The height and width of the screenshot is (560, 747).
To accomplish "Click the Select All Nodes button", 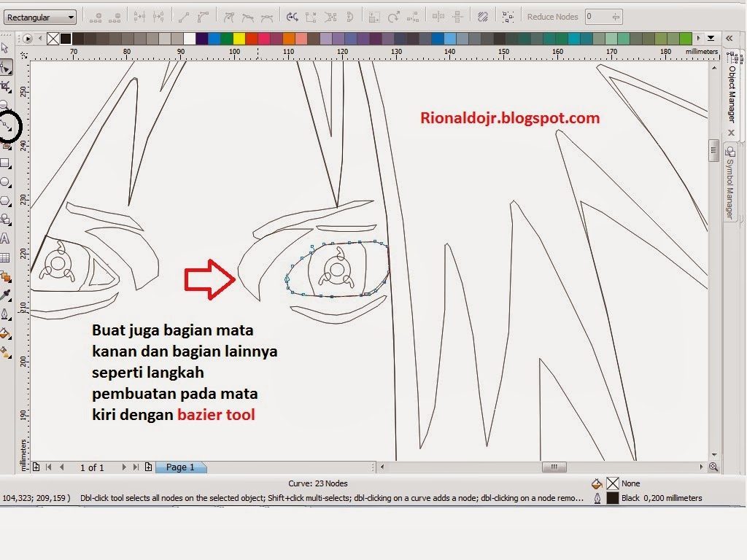I will click(x=508, y=17).
